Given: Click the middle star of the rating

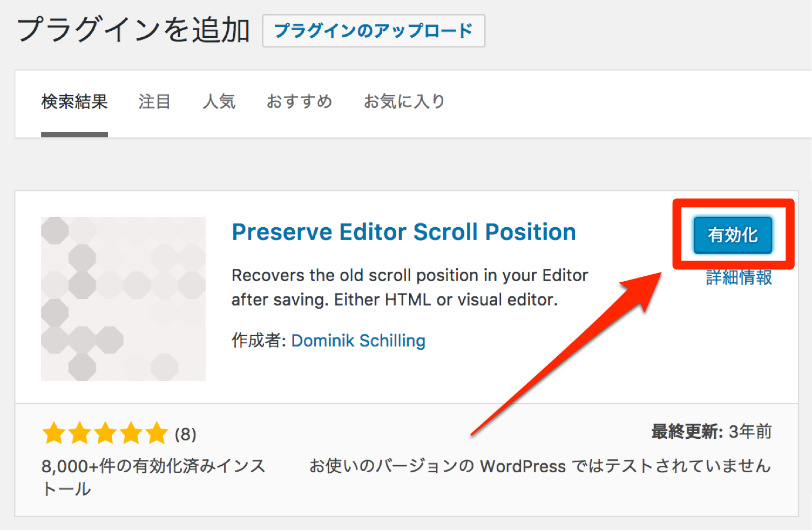Looking at the screenshot, I should 105,433.
